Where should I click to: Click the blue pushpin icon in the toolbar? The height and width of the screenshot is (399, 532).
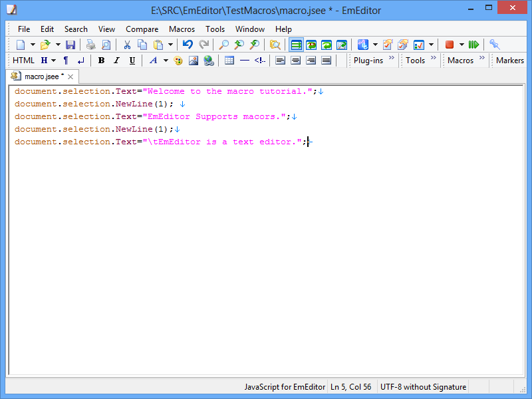(x=494, y=45)
